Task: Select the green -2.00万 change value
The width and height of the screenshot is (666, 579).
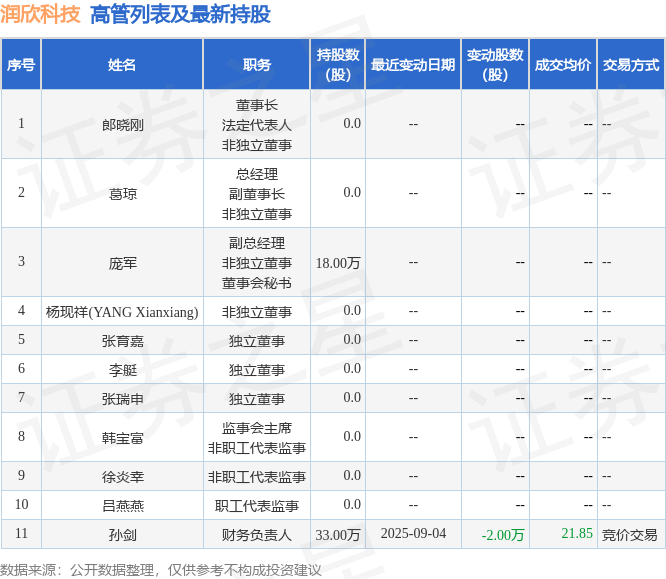Action: [x=502, y=534]
